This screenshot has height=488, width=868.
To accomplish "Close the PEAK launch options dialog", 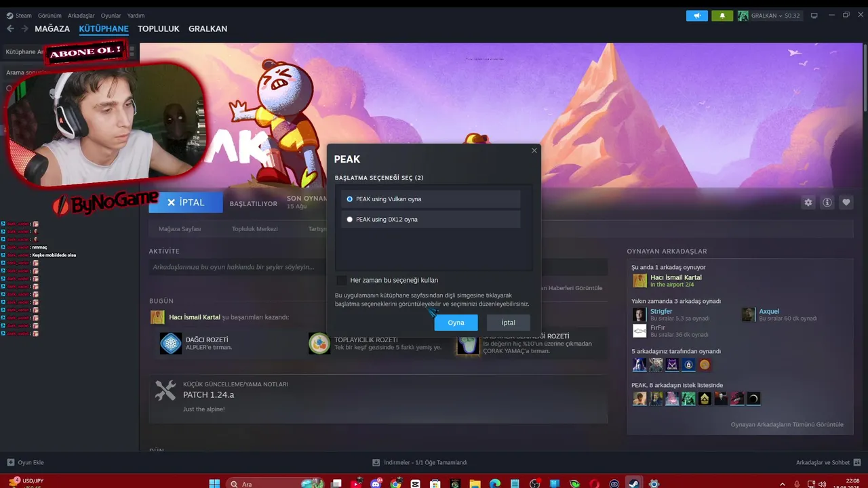I will pyautogui.click(x=534, y=150).
